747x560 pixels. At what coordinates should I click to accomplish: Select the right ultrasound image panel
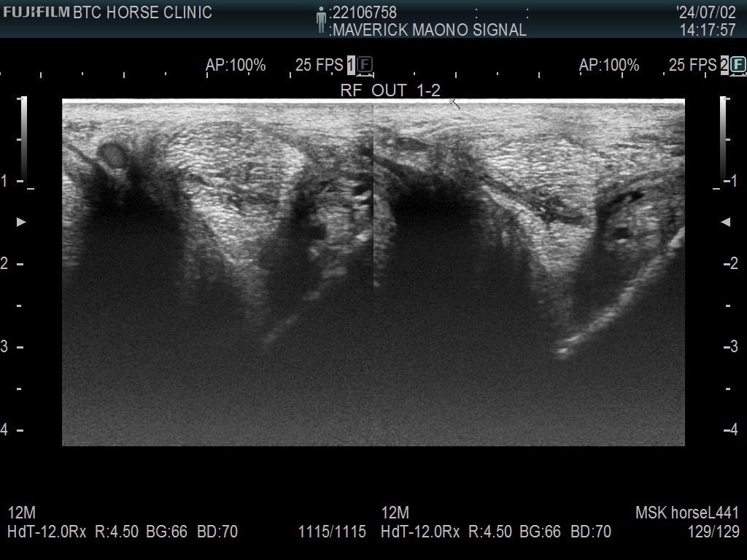pos(530,273)
